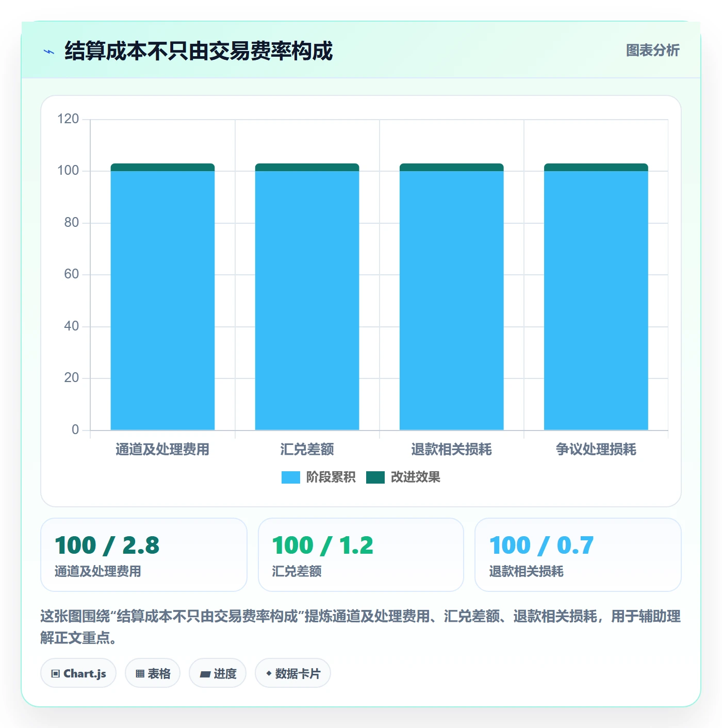Click the 退款相关损耗 axis label
722x728 pixels.
[x=451, y=450]
